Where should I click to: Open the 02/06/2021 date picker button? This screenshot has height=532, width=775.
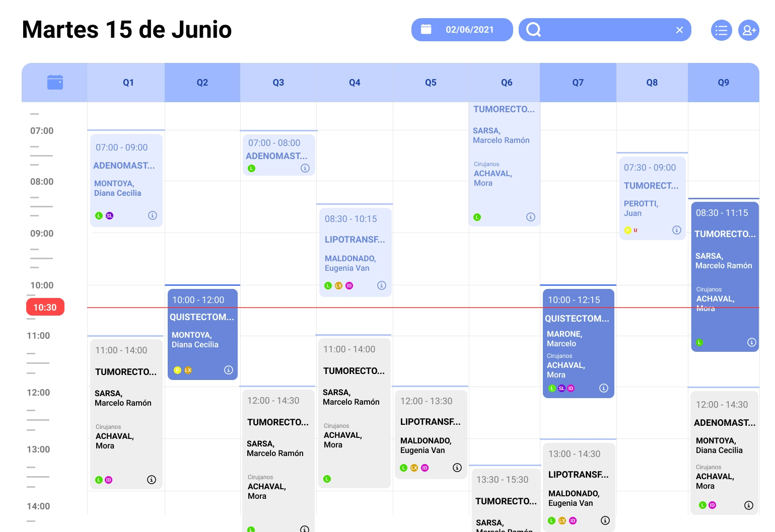point(462,30)
